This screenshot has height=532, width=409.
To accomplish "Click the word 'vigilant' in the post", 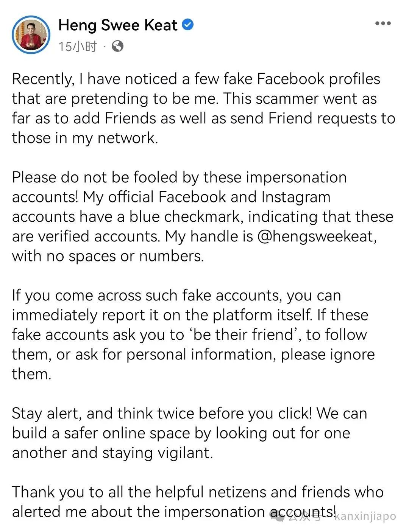I will pos(181,453).
